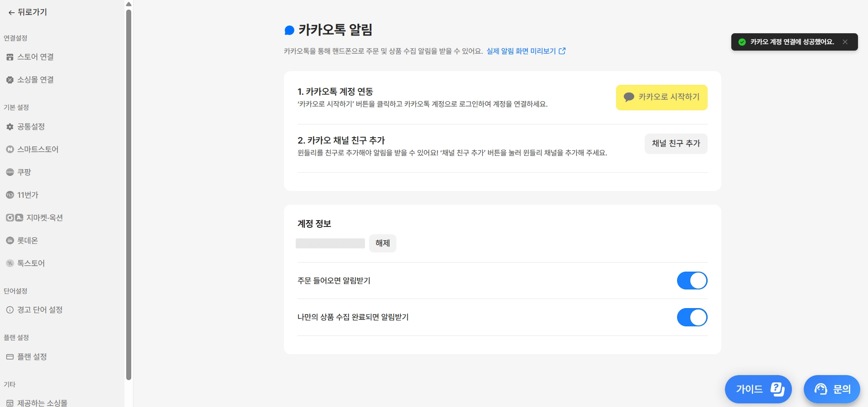Click the 지마켓·옥션 G A logo icon
Screen dimensions: 868x407
pyautogui.click(x=15, y=218)
